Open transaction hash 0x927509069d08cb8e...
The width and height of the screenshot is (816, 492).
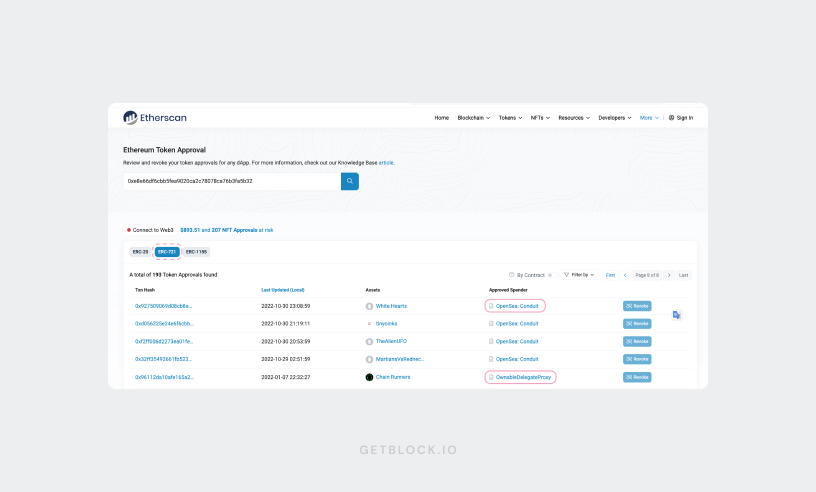[x=163, y=306]
